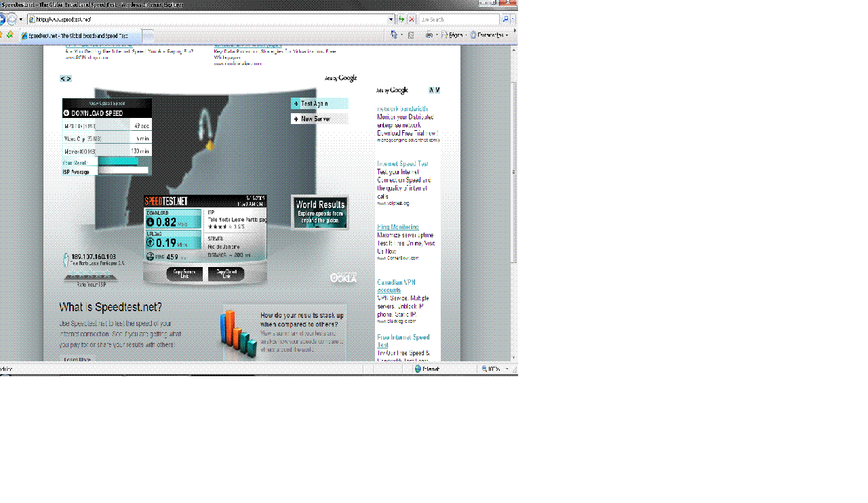
Task: Open the network bandwidth ad link
Action: point(403,108)
